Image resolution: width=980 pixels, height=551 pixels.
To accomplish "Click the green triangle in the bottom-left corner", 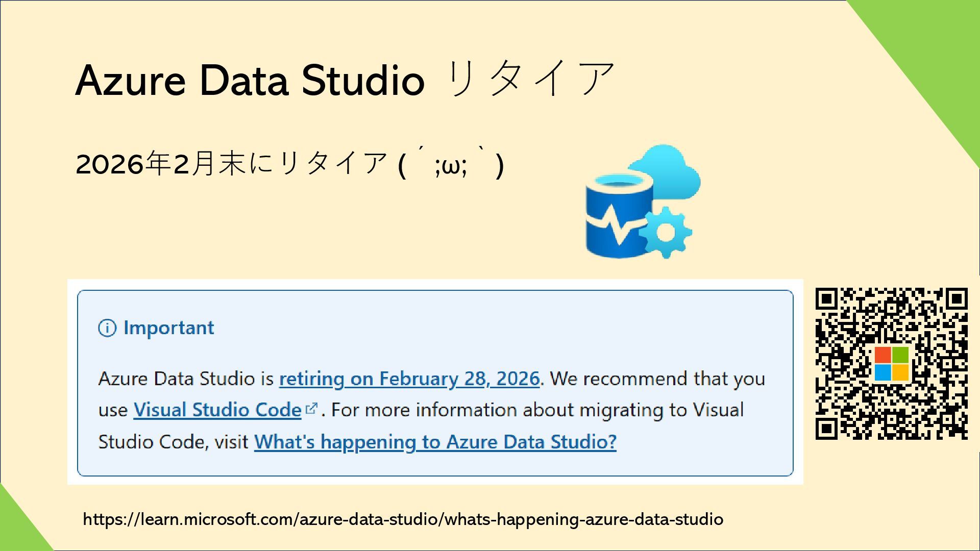I will point(18,528).
